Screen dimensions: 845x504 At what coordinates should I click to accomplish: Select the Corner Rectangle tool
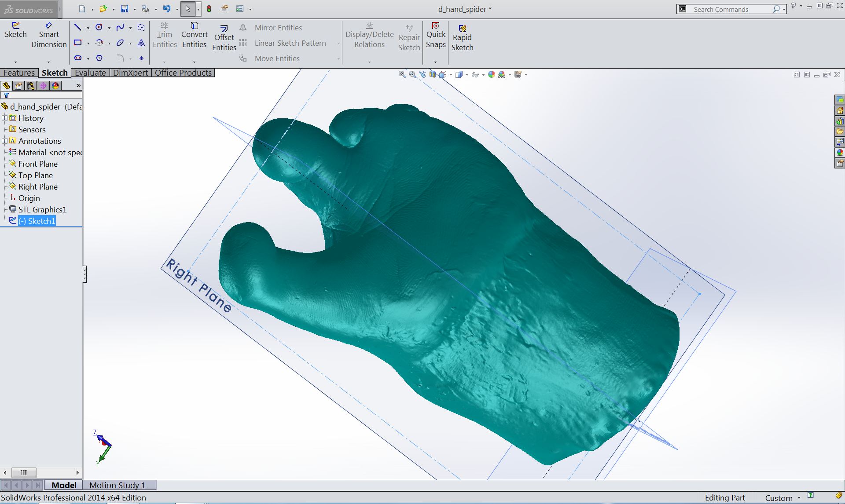(78, 43)
